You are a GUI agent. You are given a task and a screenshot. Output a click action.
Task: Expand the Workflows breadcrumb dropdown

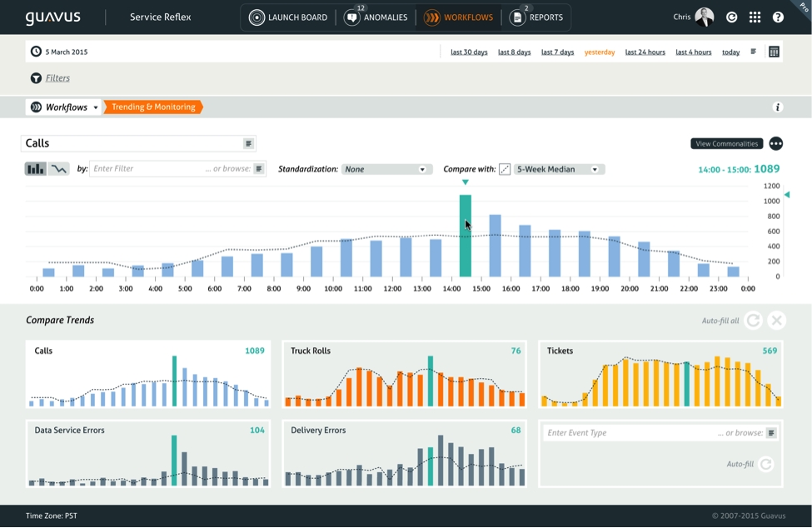pos(96,107)
